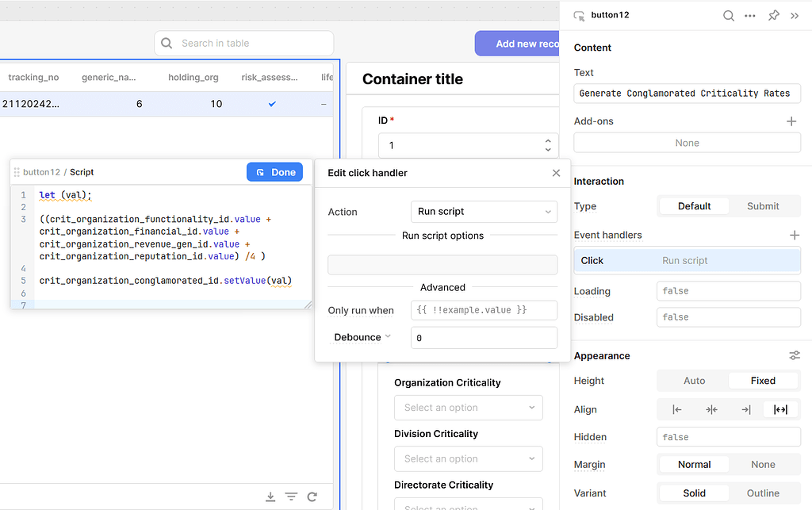Click the None add-ons field

pos(687,143)
